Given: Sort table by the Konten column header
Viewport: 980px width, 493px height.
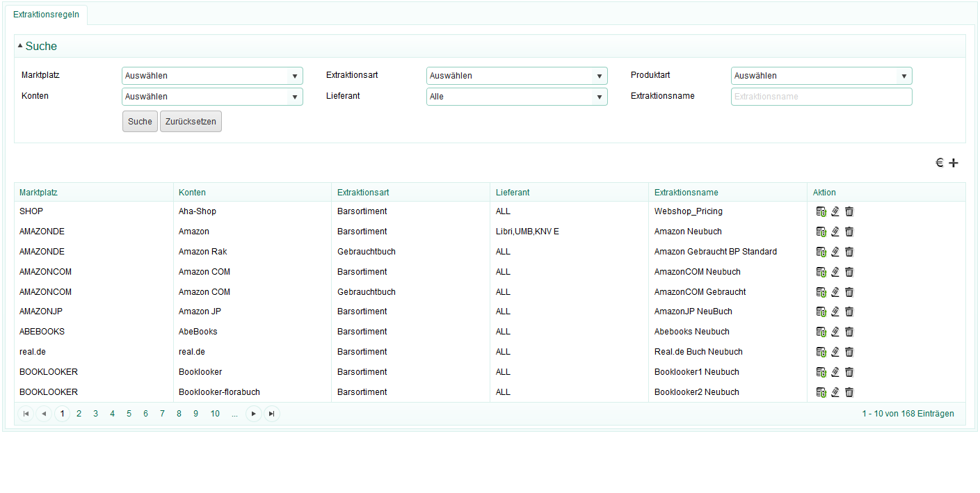Looking at the screenshot, I should [x=192, y=193].
